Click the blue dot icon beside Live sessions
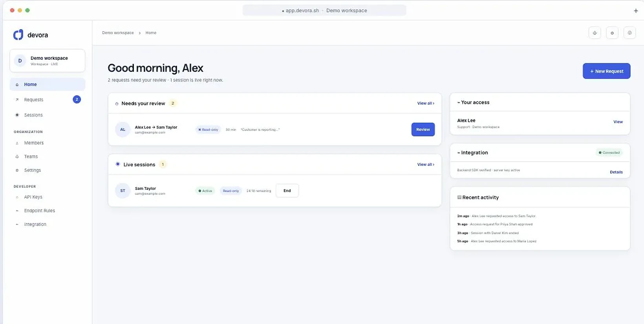This screenshot has height=324, width=644. click(117, 164)
